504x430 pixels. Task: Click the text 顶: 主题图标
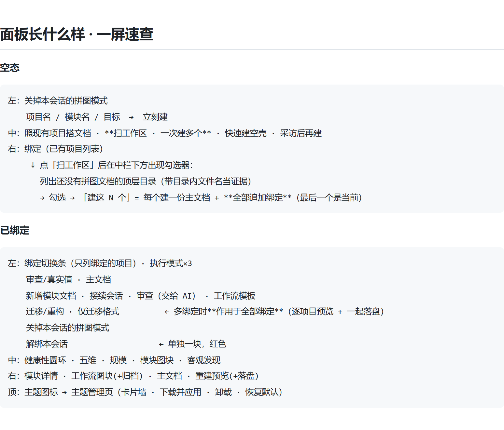click(33, 392)
